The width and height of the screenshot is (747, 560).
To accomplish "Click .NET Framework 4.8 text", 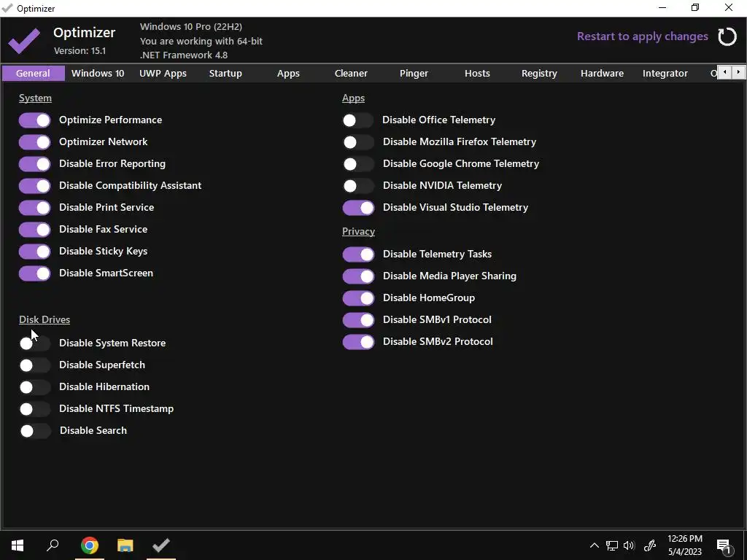I will click(x=184, y=55).
